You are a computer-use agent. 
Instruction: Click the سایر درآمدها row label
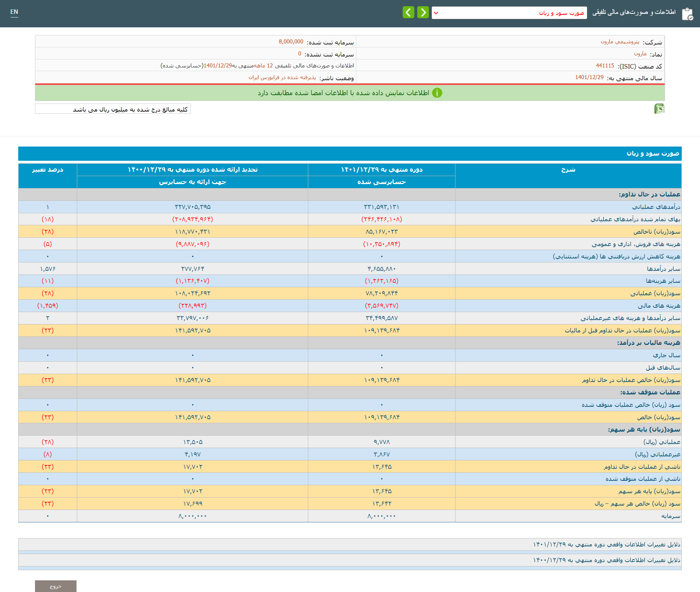tap(664, 269)
